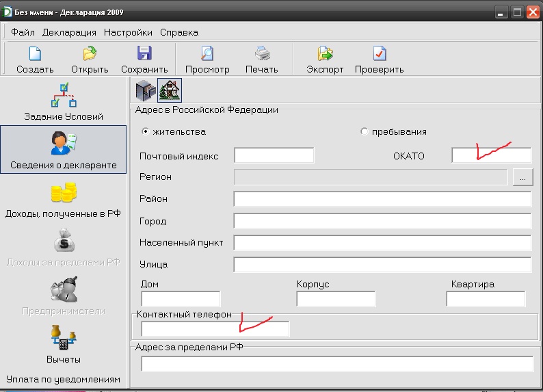Screen dimensions: 543x392
Task: Open region picker with ellipsis button
Action: 522,177
